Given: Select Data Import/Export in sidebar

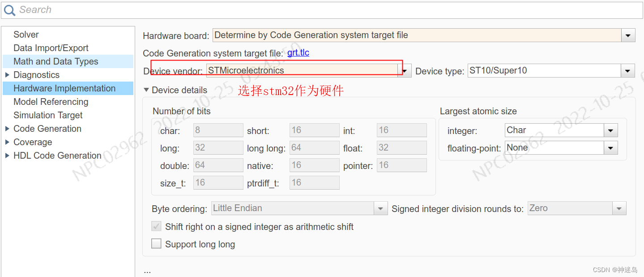Looking at the screenshot, I should (x=51, y=48).
